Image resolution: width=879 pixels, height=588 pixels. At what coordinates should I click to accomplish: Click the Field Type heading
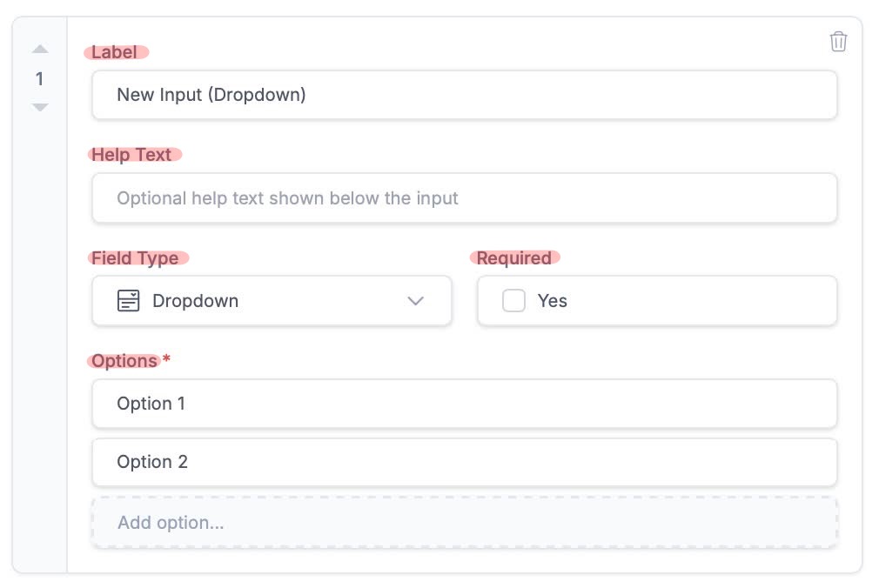[136, 258]
